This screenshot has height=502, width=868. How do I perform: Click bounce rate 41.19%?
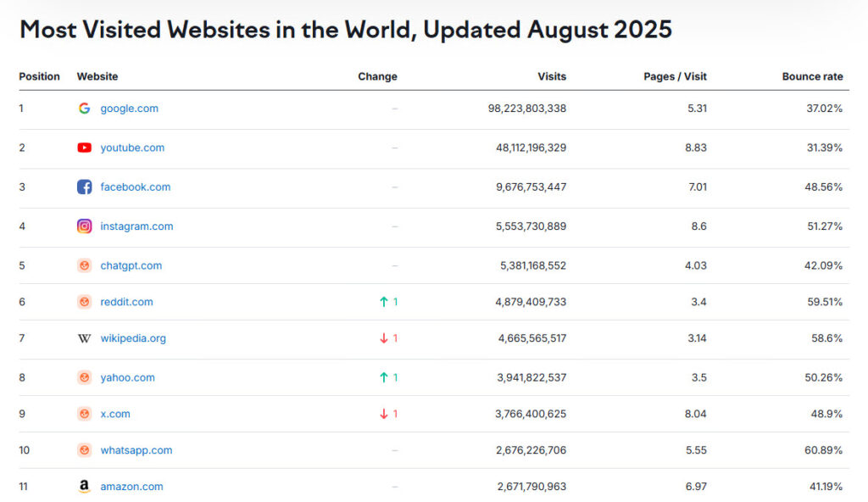point(826,487)
